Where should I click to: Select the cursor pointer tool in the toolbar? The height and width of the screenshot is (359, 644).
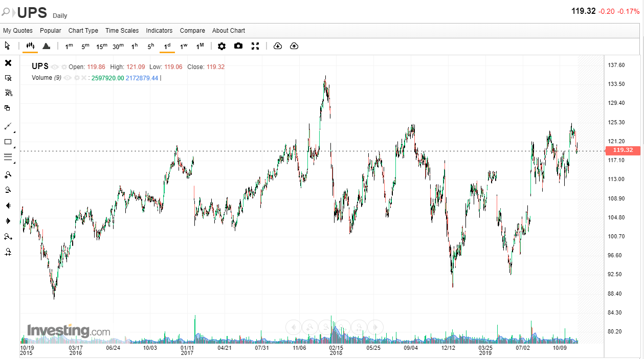[7, 46]
